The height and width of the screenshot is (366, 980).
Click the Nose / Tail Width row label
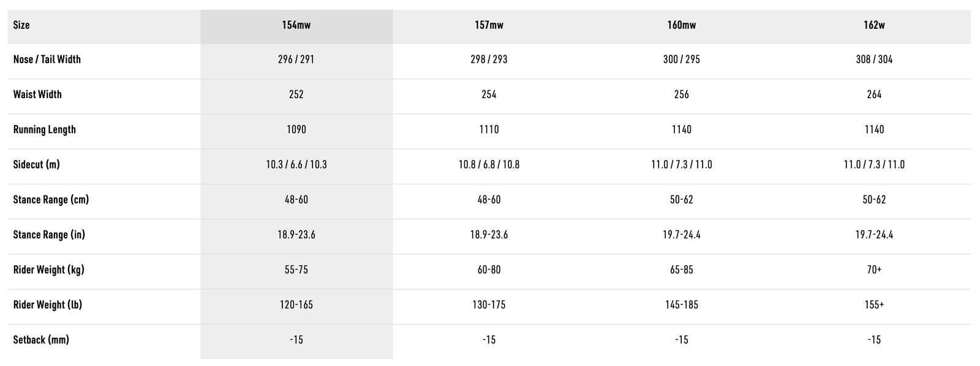47,59
